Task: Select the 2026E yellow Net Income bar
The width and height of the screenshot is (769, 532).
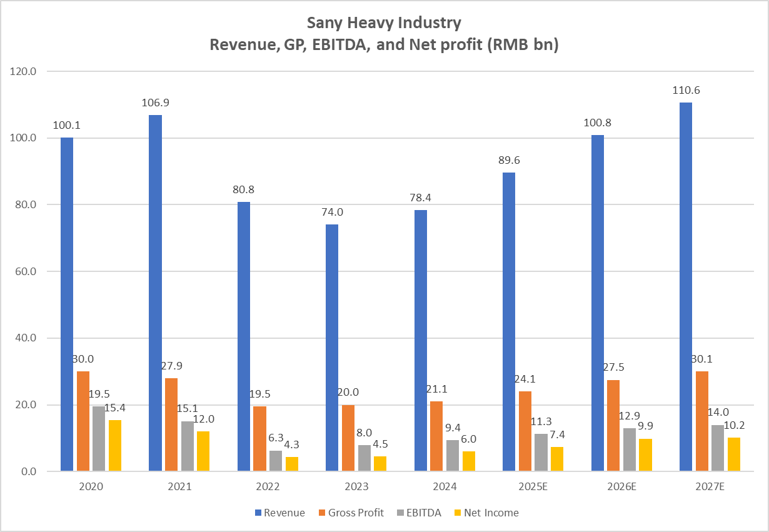Action: point(646,454)
